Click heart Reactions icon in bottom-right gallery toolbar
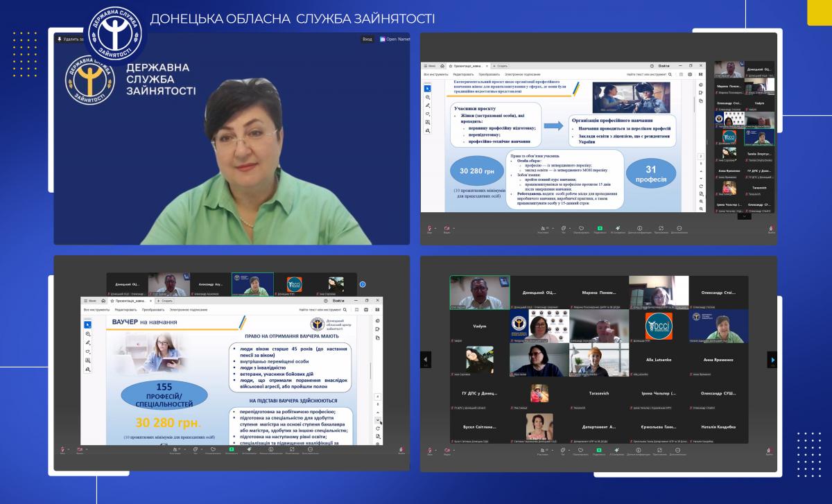 pos(581,449)
